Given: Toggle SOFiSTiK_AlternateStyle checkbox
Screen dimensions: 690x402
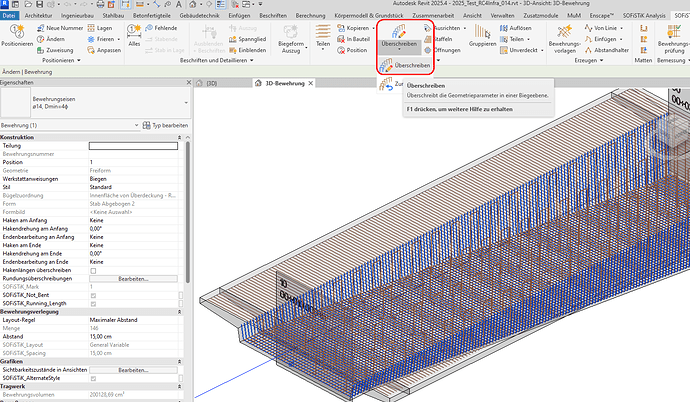Looking at the screenshot, I should 93,378.
